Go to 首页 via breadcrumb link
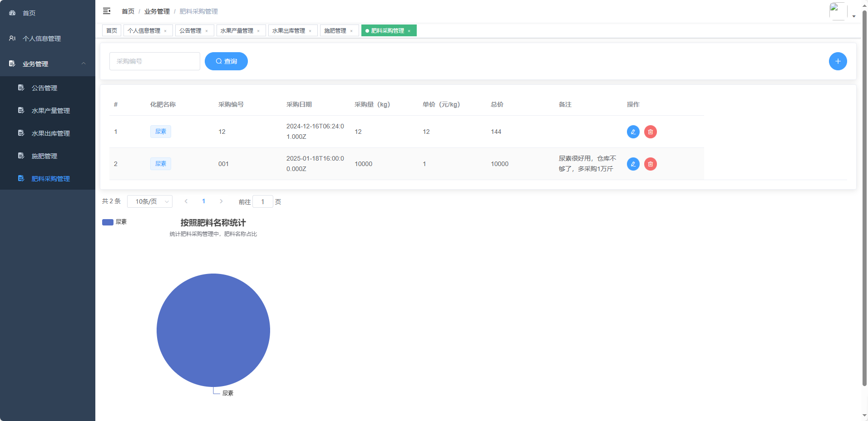Viewport: 868px width, 421px height. pyautogui.click(x=128, y=11)
